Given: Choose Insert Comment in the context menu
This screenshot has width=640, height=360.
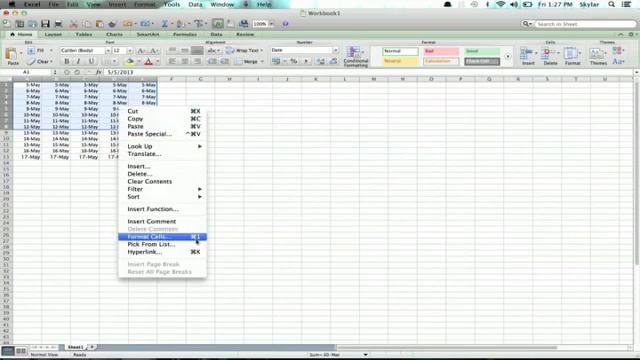Looking at the screenshot, I should coord(162,221).
